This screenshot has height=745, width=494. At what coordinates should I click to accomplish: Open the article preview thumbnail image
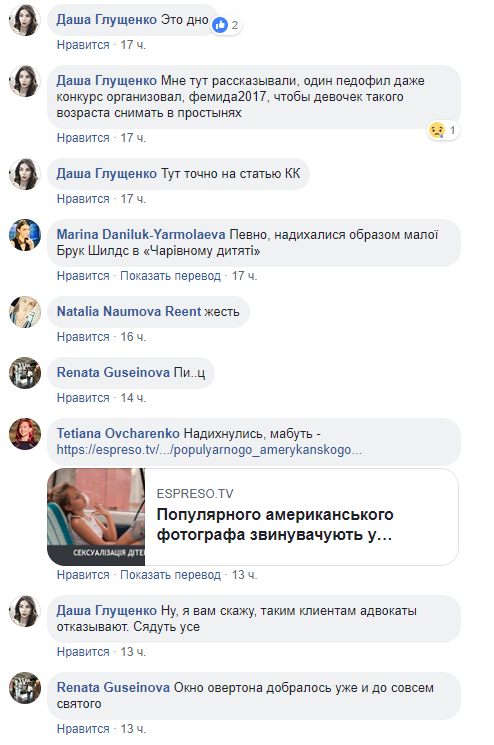[96, 517]
